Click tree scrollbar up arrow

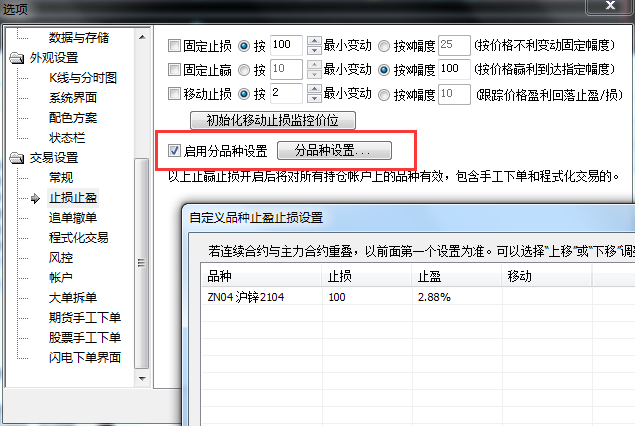tap(142, 37)
